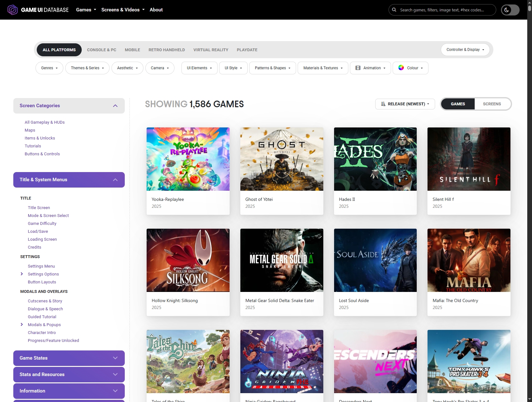Click the page vertical scrollbar

529,190
